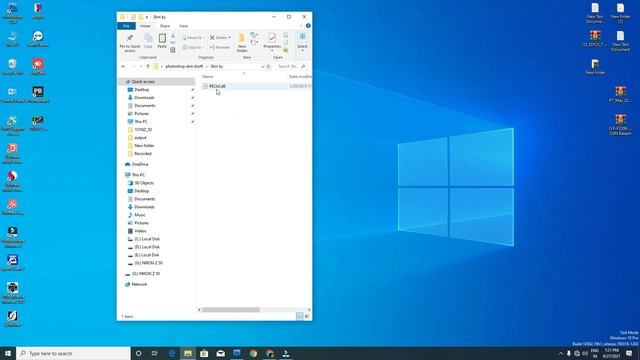The height and width of the screenshot is (360, 640).
Task: Click the History icon in the Open group
Action: pyautogui.click(x=286, y=50)
